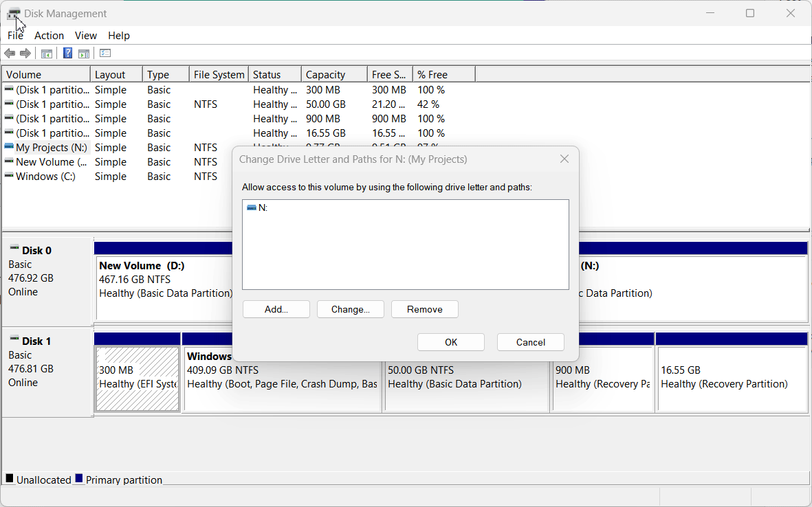Maximize the Disk Management window
Image resolution: width=812 pixels, height=507 pixels.
coord(750,14)
